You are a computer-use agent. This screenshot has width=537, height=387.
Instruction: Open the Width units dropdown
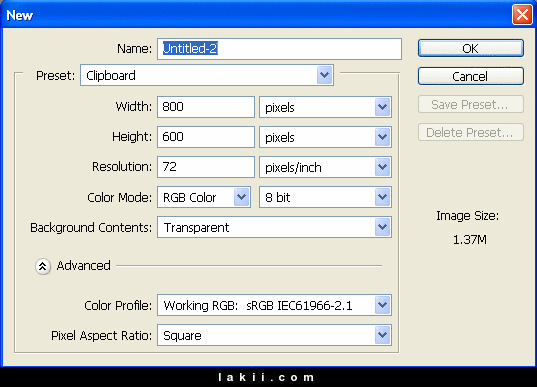click(325, 107)
